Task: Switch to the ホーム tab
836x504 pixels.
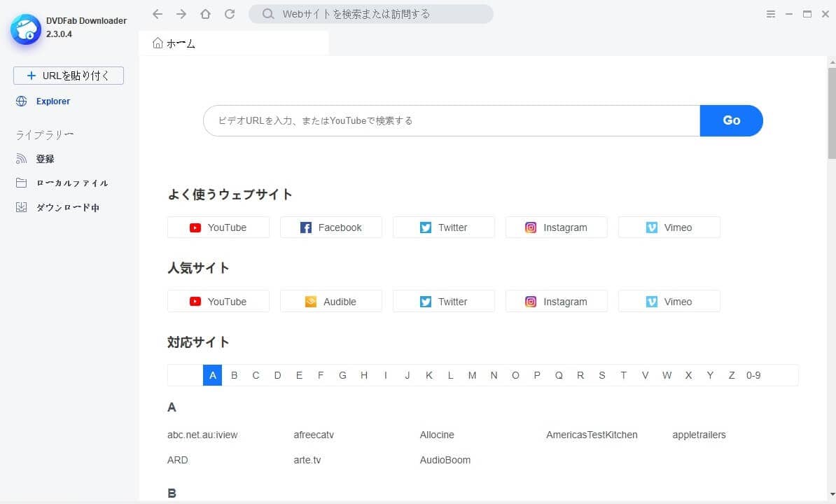Action: pos(174,43)
